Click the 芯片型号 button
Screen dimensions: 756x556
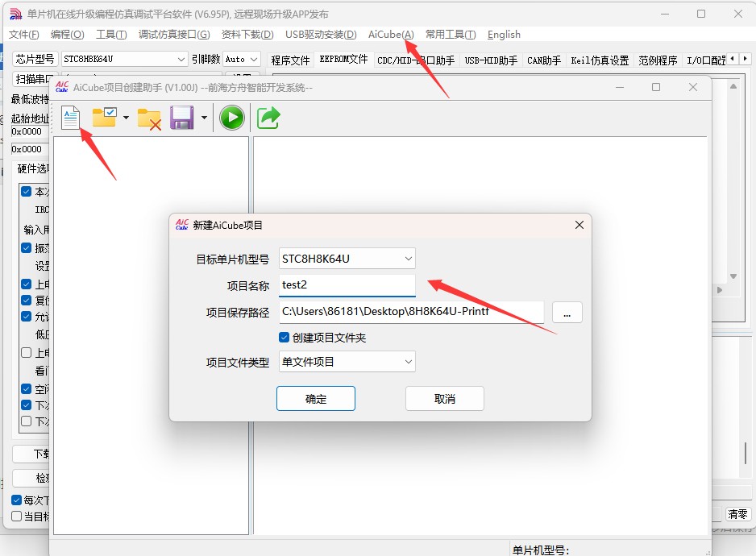pos(35,59)
